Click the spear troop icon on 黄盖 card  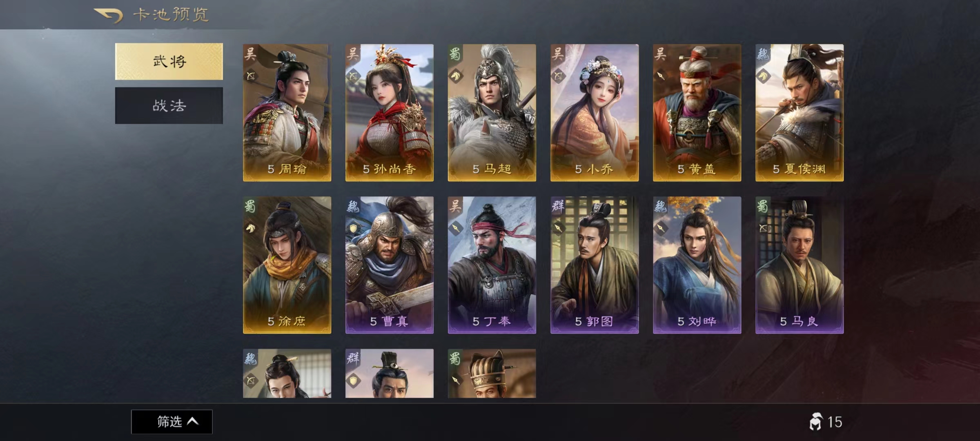660,76
